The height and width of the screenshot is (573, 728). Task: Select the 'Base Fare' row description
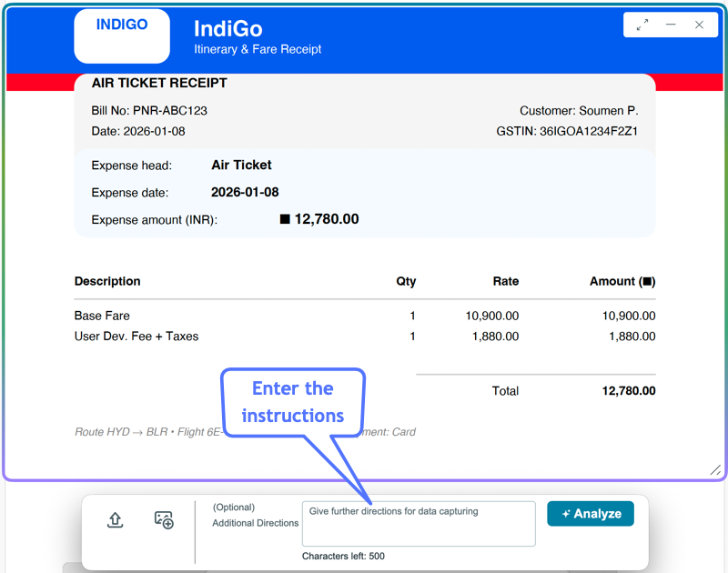[x=102, y=316]
